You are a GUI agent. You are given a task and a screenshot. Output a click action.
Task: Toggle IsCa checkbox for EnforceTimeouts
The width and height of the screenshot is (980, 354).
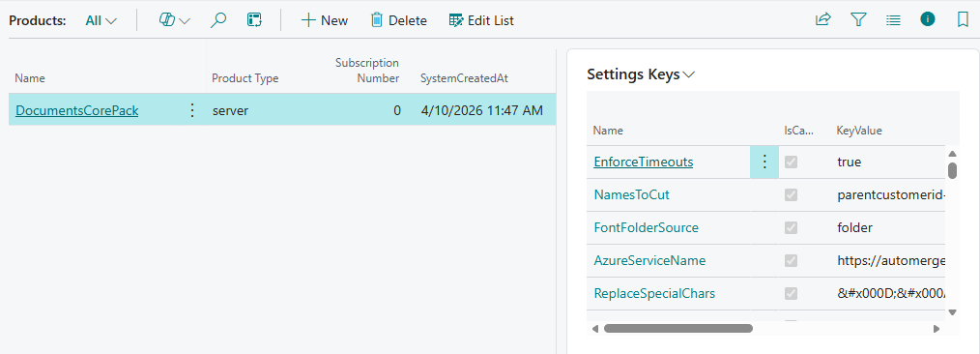click(791, 162)
